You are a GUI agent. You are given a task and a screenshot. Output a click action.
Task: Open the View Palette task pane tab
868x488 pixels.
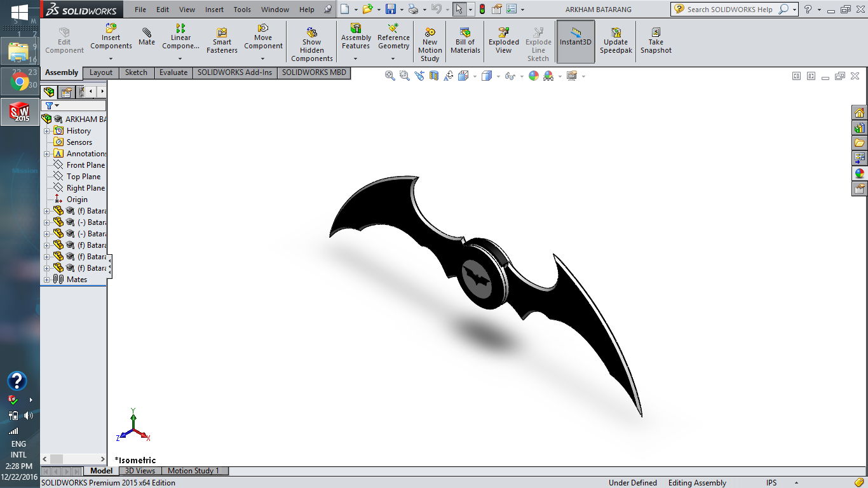[860, 158]
